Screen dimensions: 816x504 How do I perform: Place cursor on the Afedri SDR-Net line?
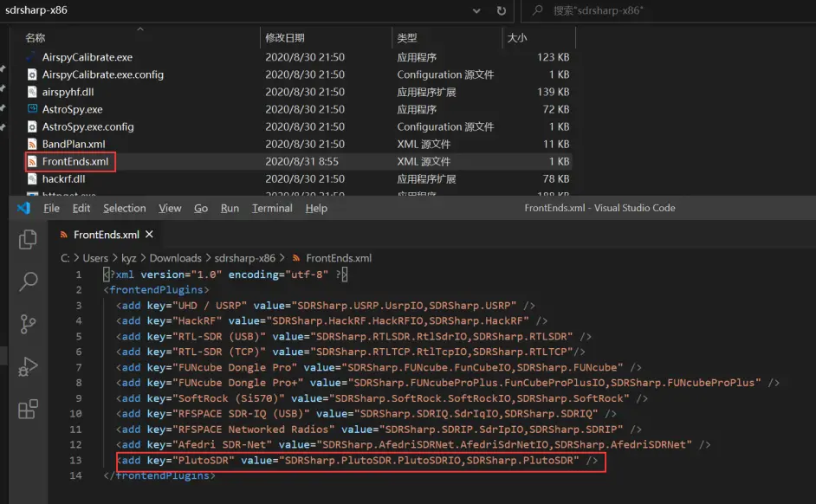click(x=413, y=445)
